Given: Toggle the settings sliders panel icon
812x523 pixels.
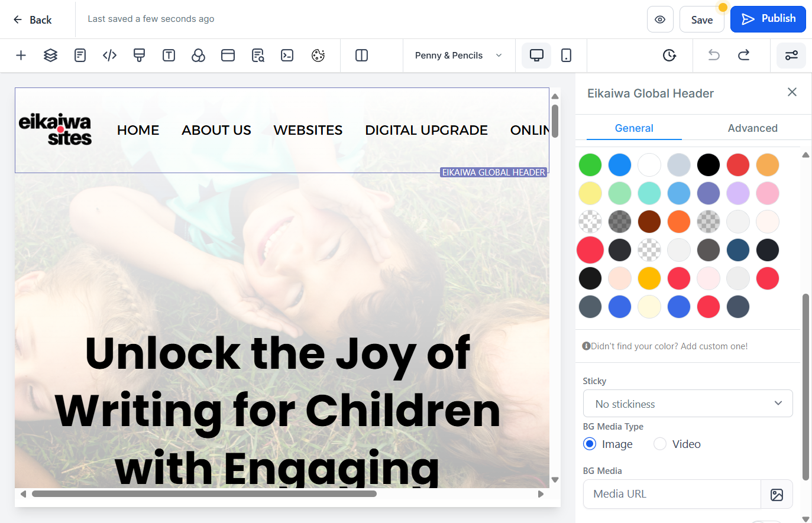Looking at the screenshot, I should [x=791, y=56].
